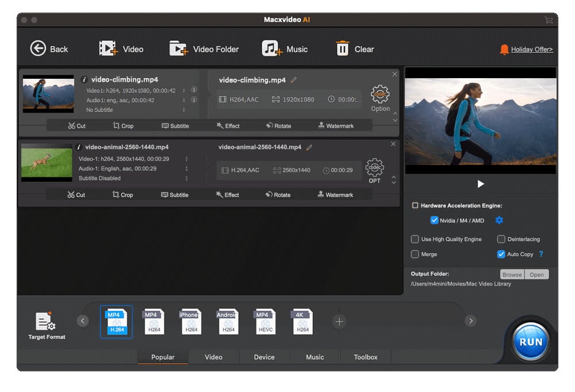Open Audio1 track selector for video-climbing.mp4
This screenshot has width=575, height=392.
184,100
